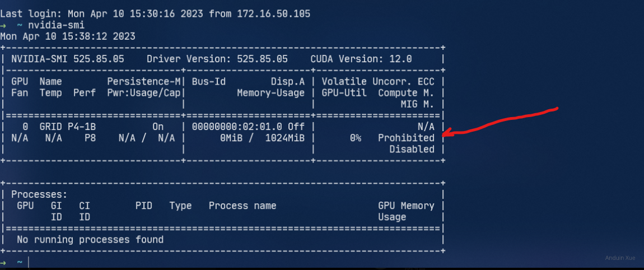Click the P8 performance state value
Screen dimensions: 644x270
coord(90,138)
